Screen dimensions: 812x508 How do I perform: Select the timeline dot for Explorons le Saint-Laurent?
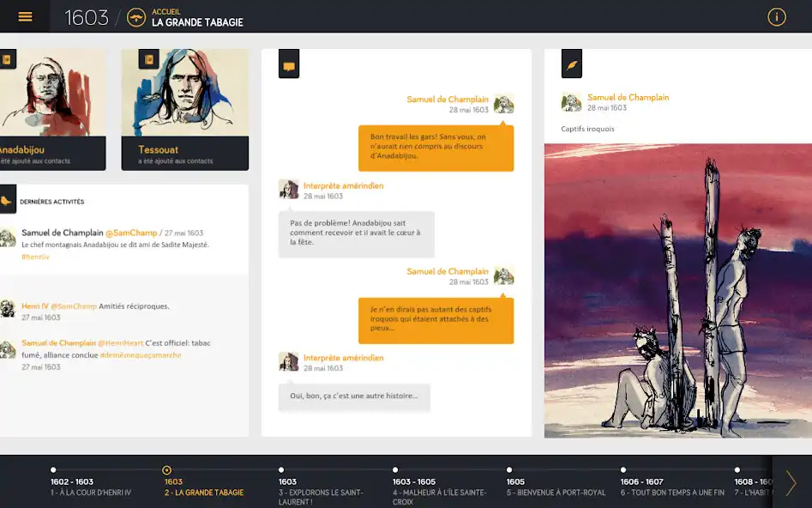(x=281, y=469)
